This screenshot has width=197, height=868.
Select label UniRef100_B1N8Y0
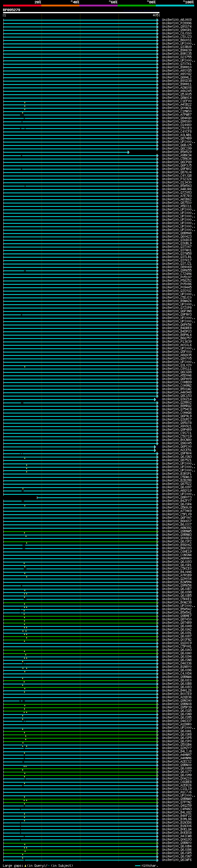coord(177,667)
